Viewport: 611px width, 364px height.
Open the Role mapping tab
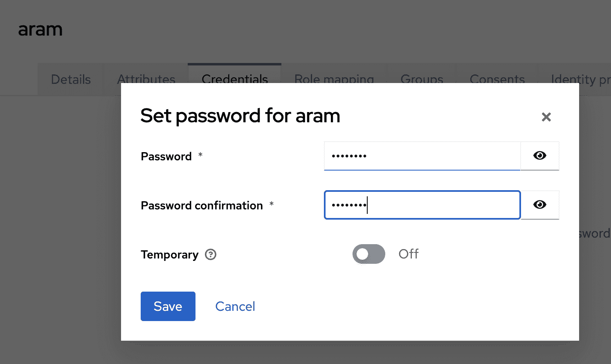point(334,79)
